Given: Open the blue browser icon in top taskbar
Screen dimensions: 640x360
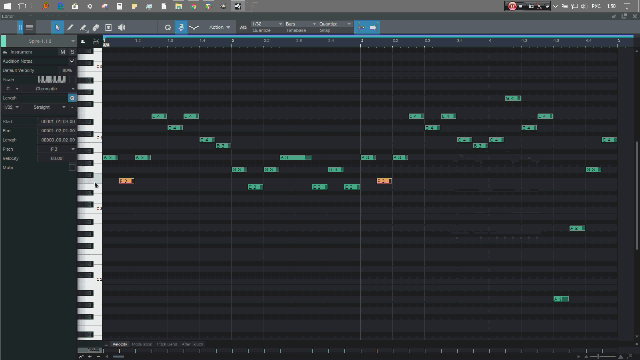Looking at the screenshot, I should click(x=60, y=6).
